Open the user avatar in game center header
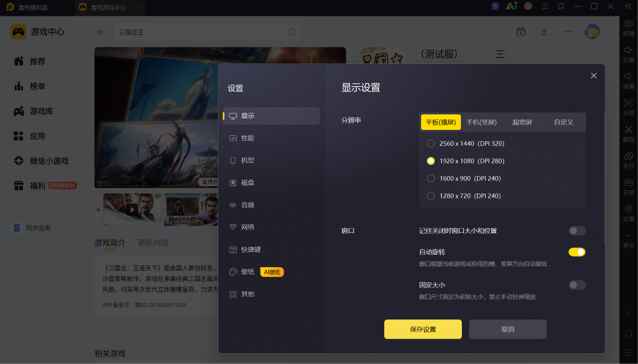The width and height of the screenshot is (638, 364). (592, 32)
